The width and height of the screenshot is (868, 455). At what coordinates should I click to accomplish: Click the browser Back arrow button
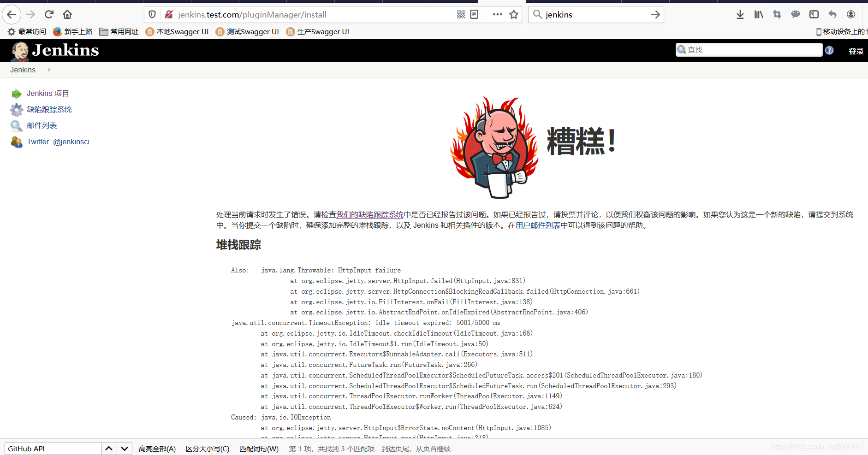[x=12, y=15]
